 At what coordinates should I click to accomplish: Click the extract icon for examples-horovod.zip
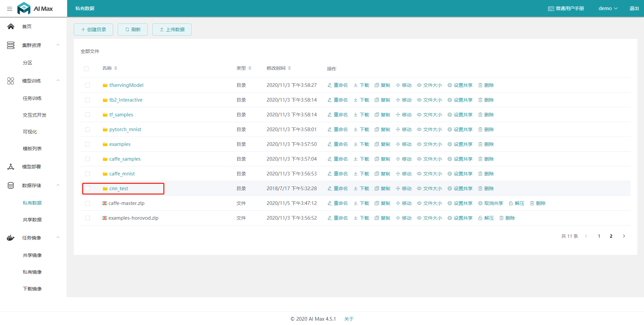(480, 218)
